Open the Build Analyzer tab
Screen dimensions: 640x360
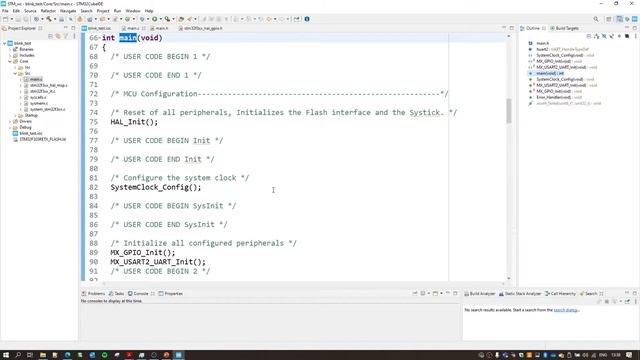pyautogui.click(x=480, y=293)
